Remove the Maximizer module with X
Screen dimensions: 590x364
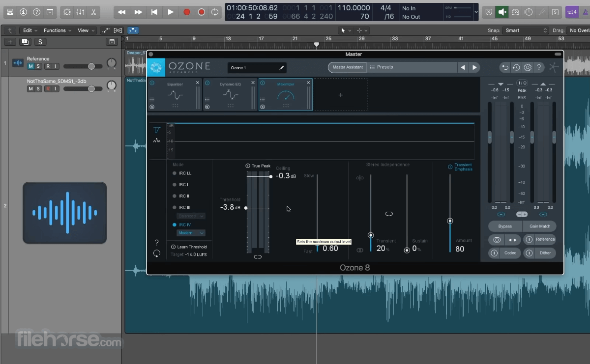(x=308, y=83)
